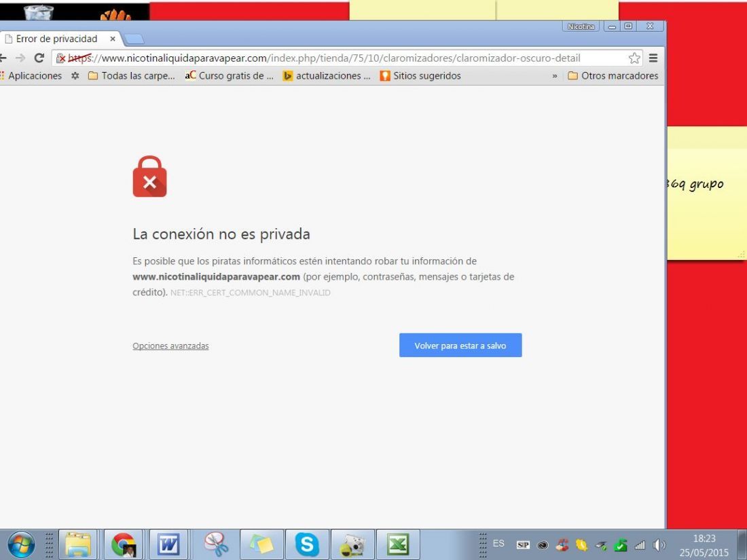This screenshot has height=560, width=747.
Task: Reload the page with the refresh icon
Action: (x=39, y=58)
